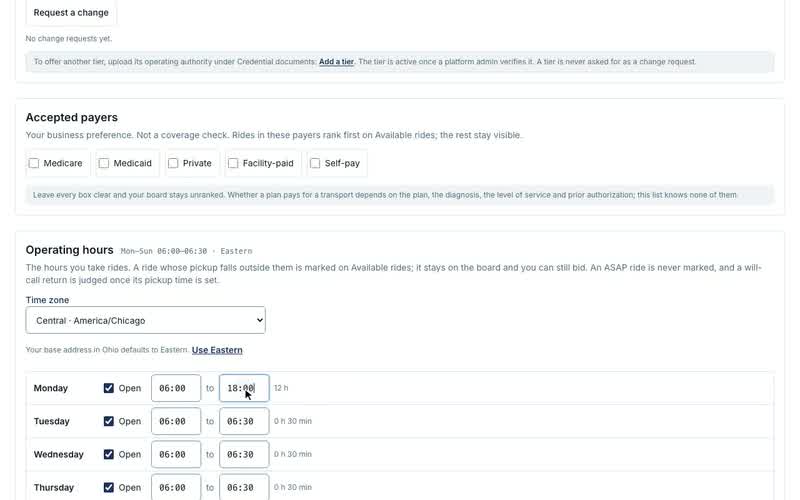Toggle the Self-pay checkbox
Viewport: 800px width, 500px height.
click(315, 163)
